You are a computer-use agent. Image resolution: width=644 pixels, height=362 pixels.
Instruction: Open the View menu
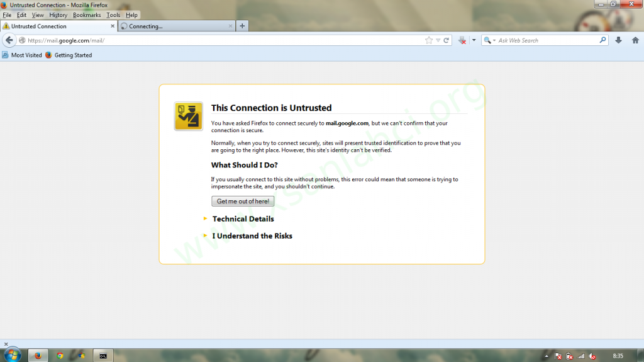38,15
